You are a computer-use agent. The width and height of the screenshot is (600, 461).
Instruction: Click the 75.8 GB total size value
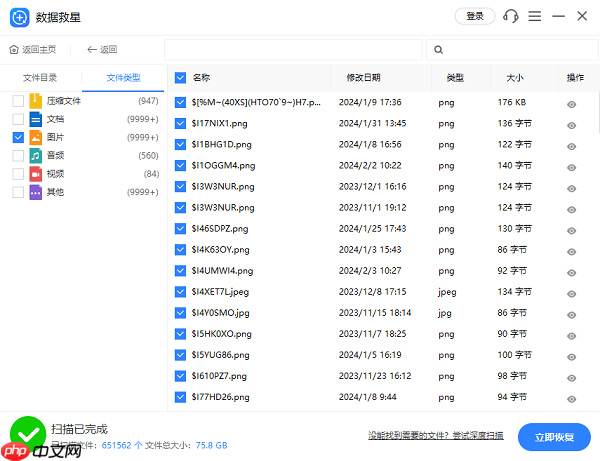coord(211,445)
